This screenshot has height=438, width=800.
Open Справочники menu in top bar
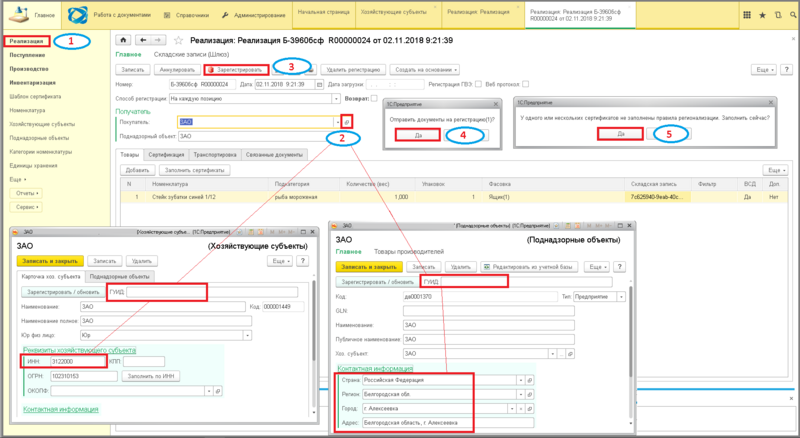click(187, 15)
